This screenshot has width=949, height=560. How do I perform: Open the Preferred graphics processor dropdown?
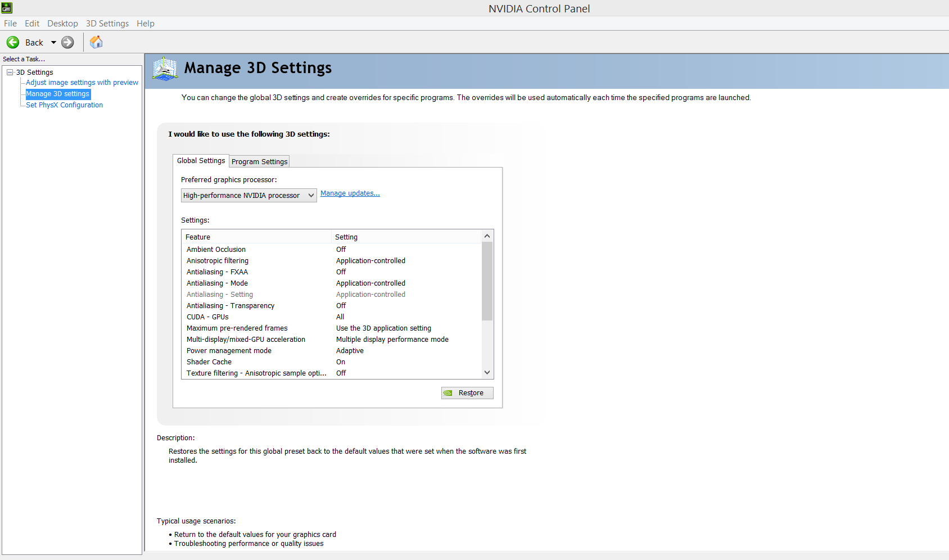pyautogui.click(x=249, y=195)
